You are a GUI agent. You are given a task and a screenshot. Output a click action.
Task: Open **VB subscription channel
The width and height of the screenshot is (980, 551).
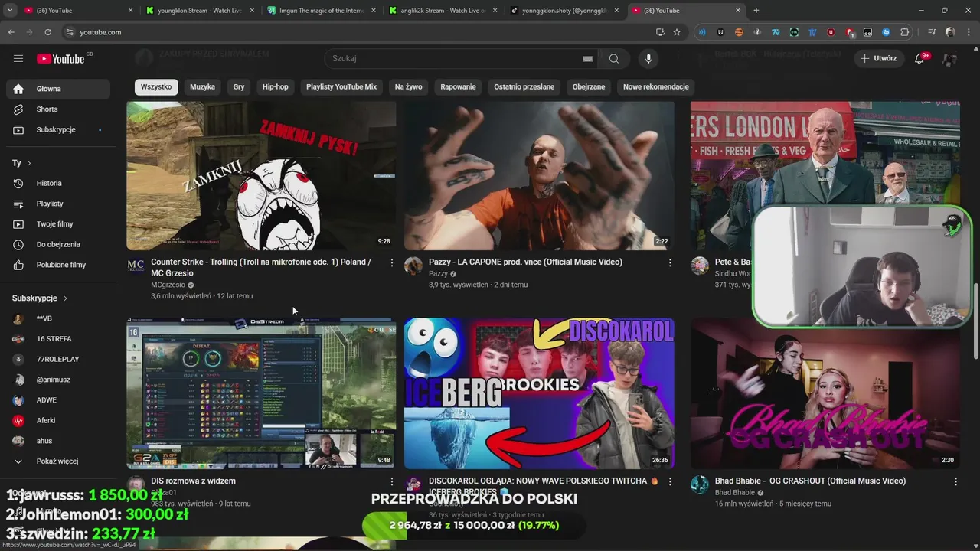pos(58,318)
